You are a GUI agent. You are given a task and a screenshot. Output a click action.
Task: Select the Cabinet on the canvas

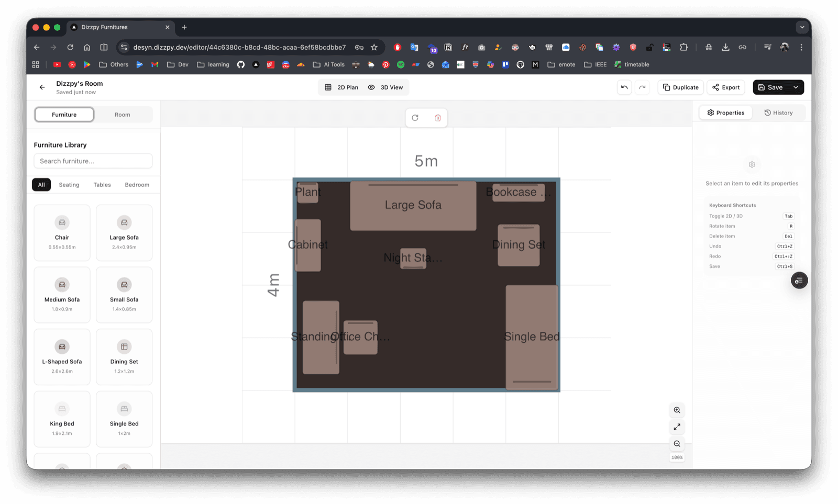click(308, 245)
